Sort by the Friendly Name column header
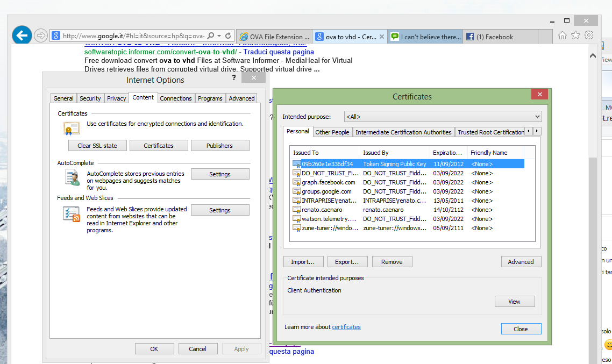Viewport: 612px width, 364px height. (495, 153)
